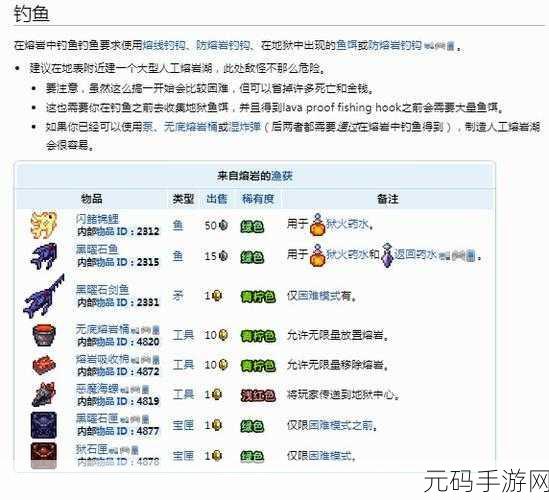
Task: Click 困难模式 link in 黑曜石剑鱼 row
Action: coord(319,296)
